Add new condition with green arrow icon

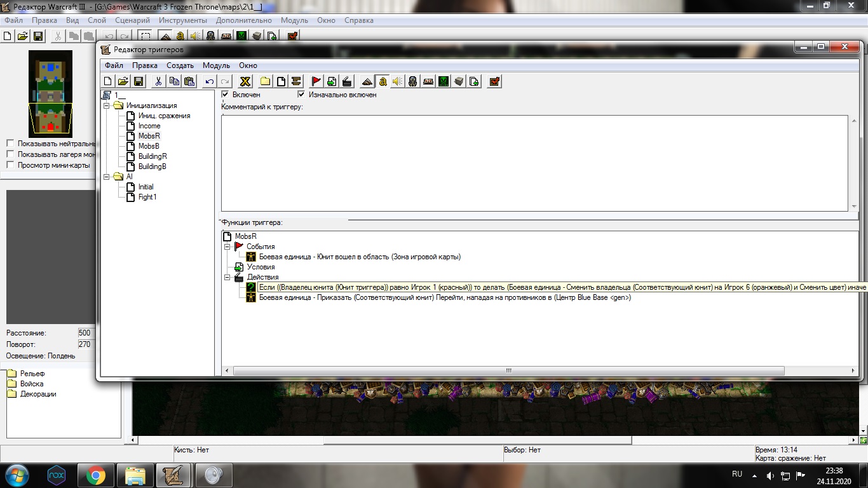pos(331,81)
